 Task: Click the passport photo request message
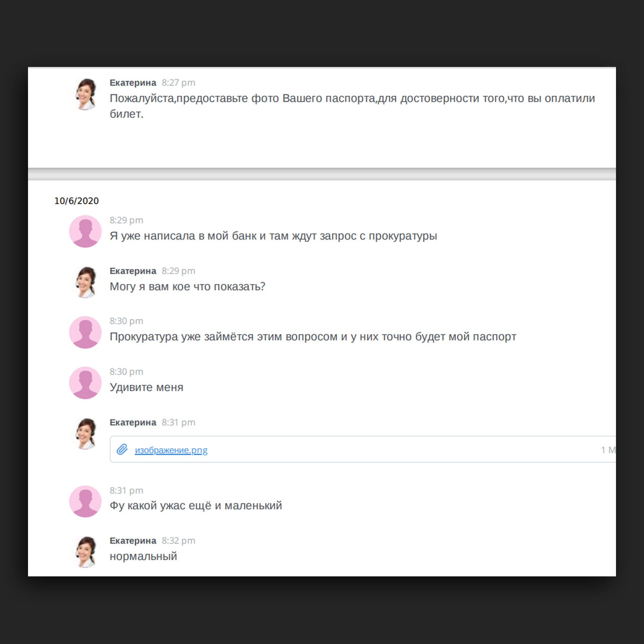pyautogui.click(x=352, y=106)
